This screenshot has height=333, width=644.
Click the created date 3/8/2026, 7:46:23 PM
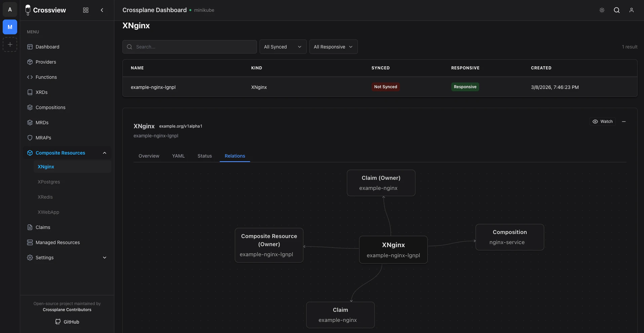[x=555, y=87]
